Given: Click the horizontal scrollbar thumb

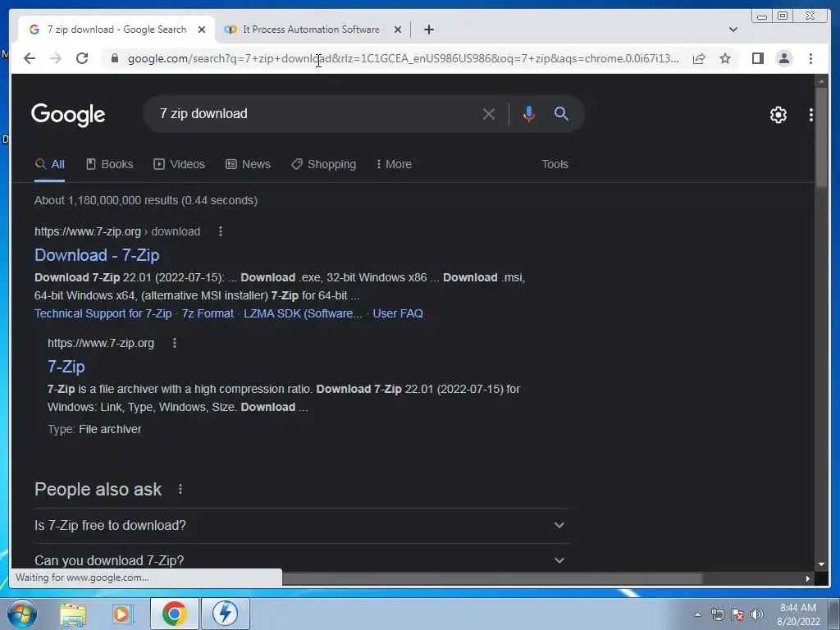Looking at the screenshot, I should click(x=492, y=578).
